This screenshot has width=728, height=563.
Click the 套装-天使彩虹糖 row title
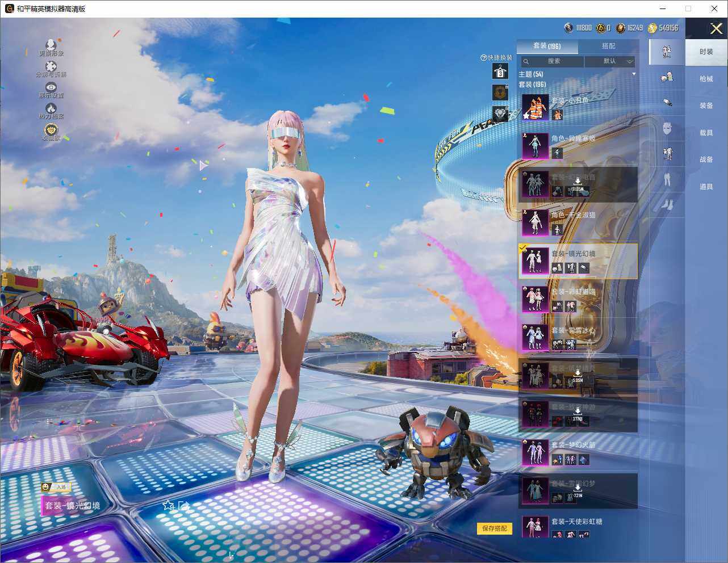(577, 522)
